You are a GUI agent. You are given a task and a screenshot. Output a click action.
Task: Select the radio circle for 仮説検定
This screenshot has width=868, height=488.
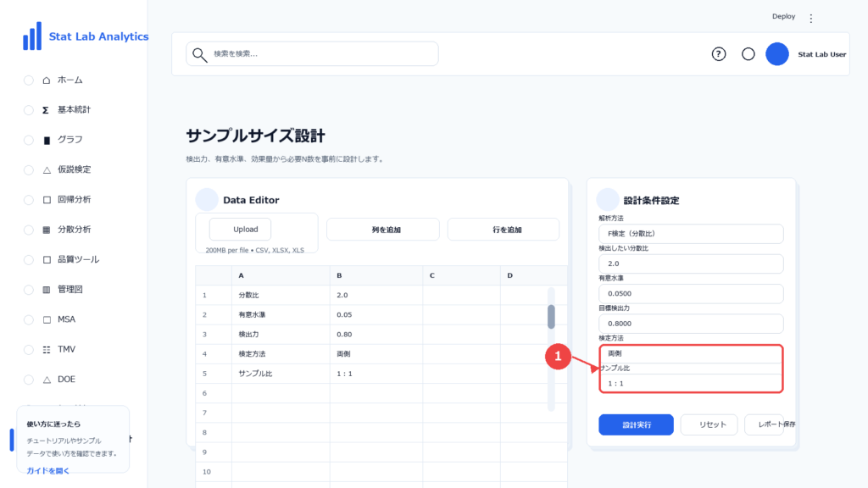click(29, 169)
